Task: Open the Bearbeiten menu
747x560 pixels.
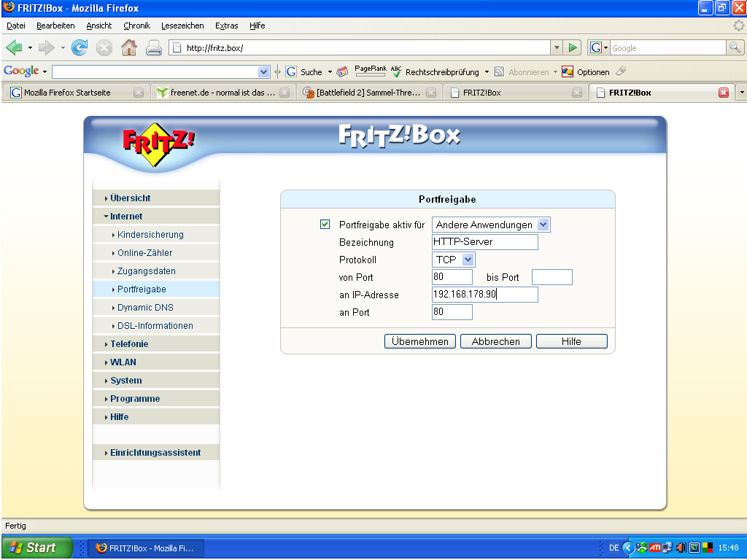Action: click(x=55, y=26)
